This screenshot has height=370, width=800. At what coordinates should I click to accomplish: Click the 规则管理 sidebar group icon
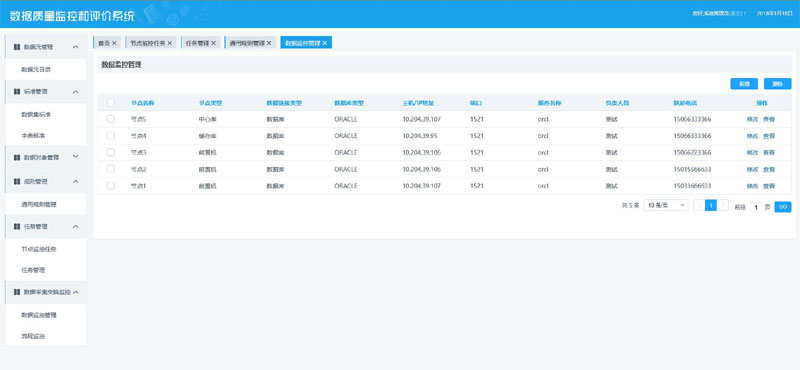click(x=17, y=182)
